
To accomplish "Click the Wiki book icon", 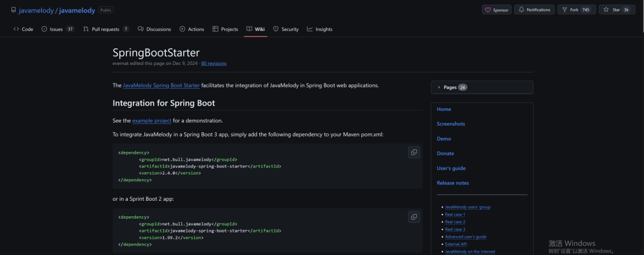I will coord(249,29).
